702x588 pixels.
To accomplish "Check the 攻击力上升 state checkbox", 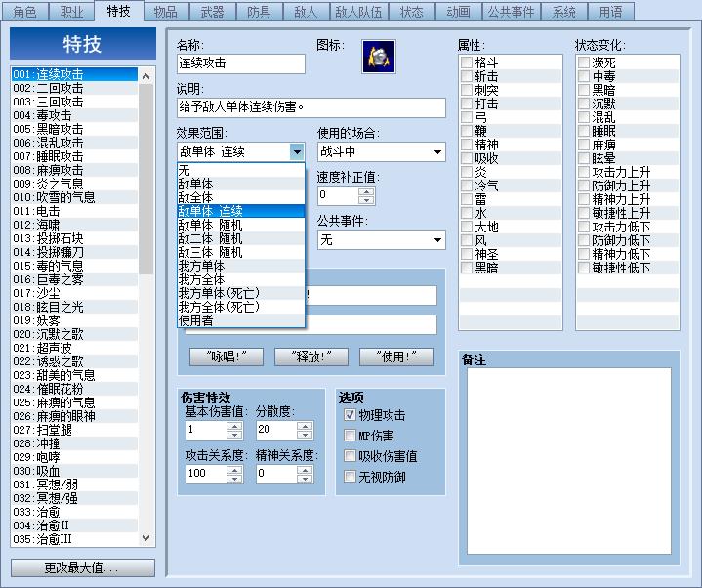I will coord(584,172).
